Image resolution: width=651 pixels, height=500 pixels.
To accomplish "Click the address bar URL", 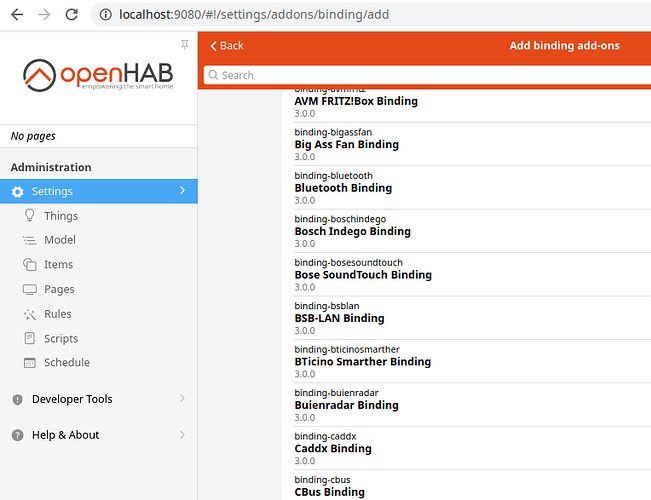I will pos(254,15).
